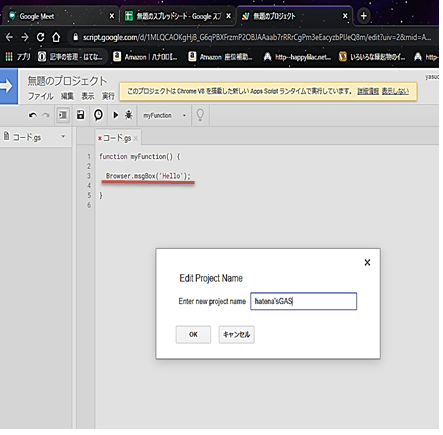Click the project name input field

click(x=304, y=301)
